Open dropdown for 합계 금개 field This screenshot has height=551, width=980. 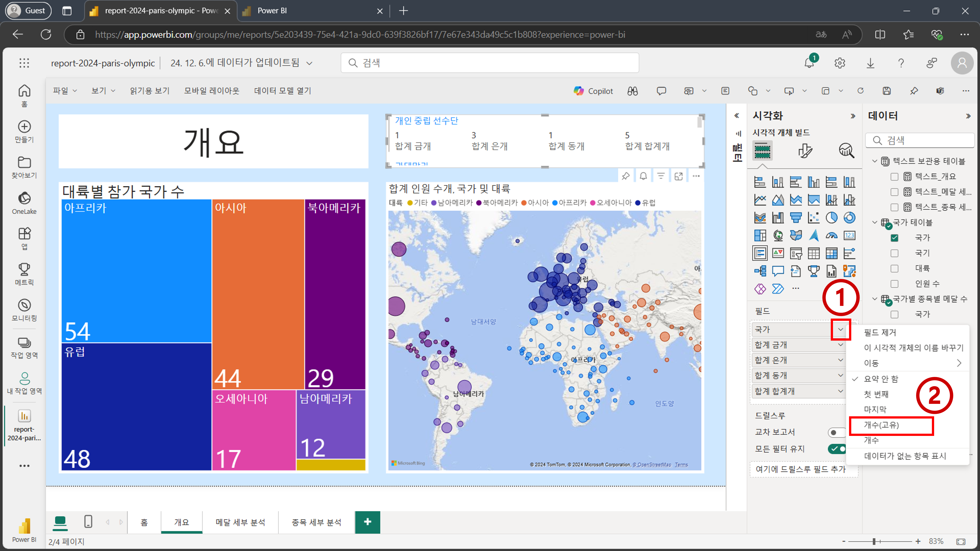tap(840, 345)
